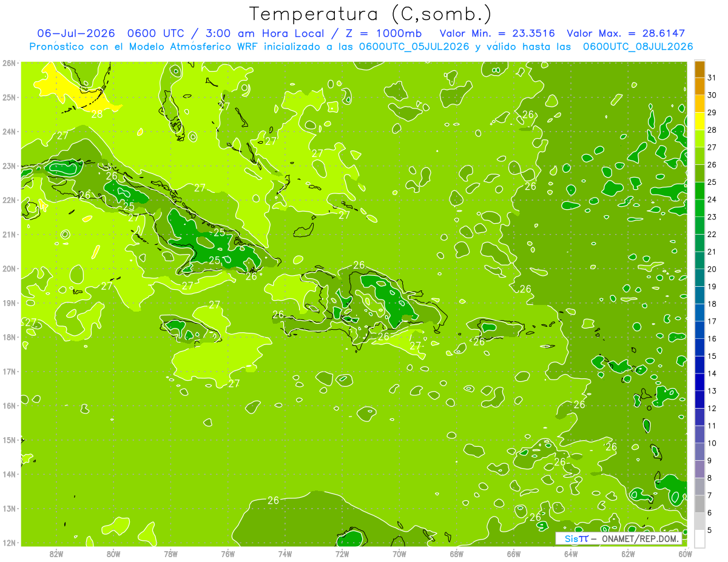Viewport: 728px width, 562px height.
Task: Click the latitude axis label "15N"
Action: point(8,440)
